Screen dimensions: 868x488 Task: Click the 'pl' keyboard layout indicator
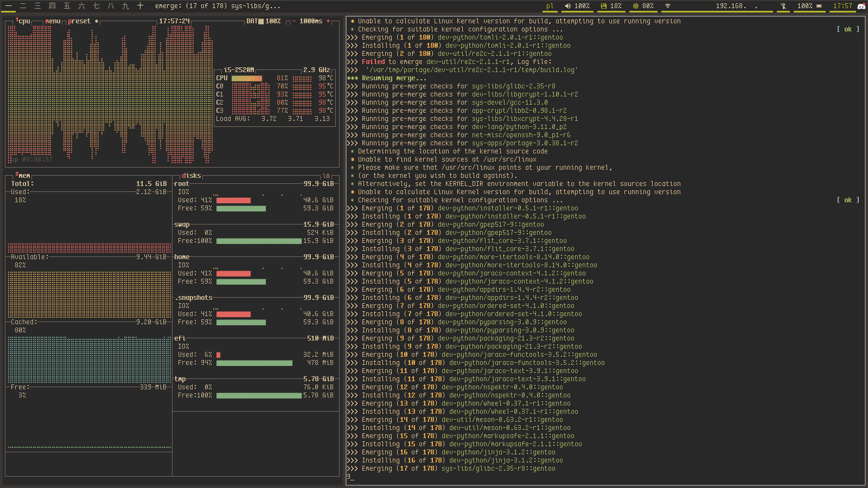[x=550, y=6]
